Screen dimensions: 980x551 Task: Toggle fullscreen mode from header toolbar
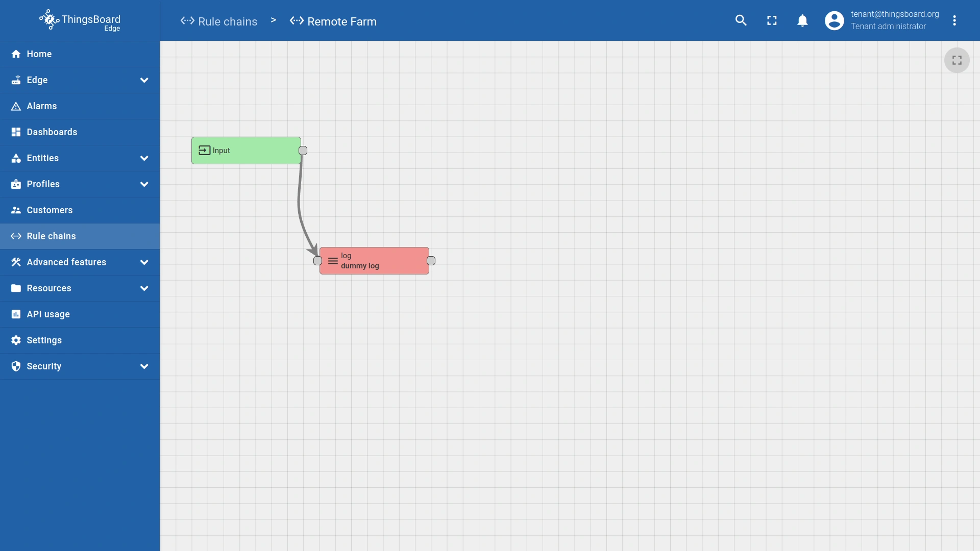click(x=772, y=20)
